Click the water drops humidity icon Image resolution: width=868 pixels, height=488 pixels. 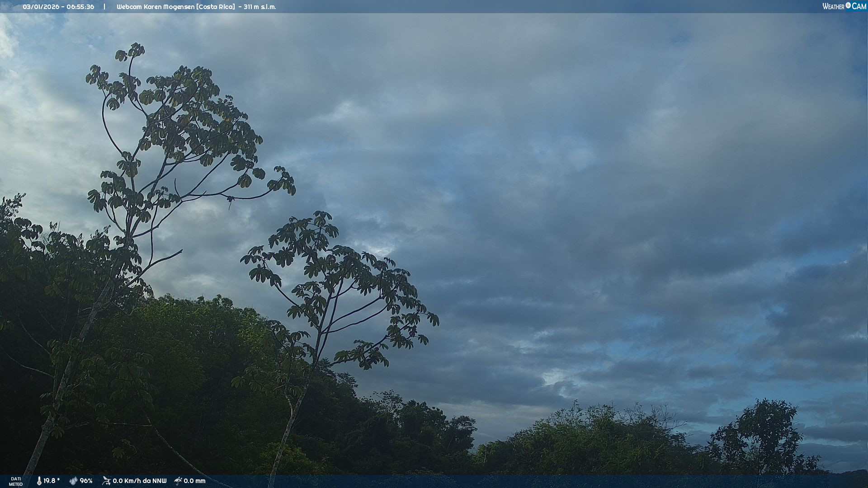click(73, 481)
